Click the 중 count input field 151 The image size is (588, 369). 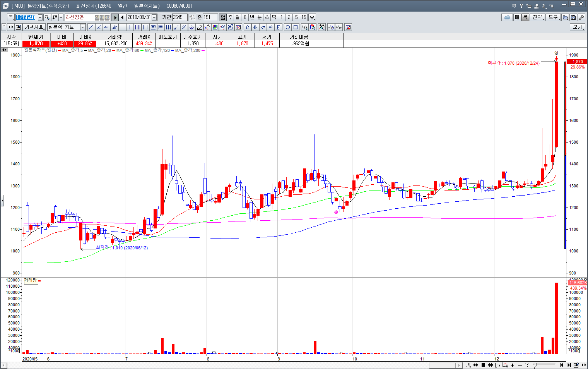click(210, 17)
